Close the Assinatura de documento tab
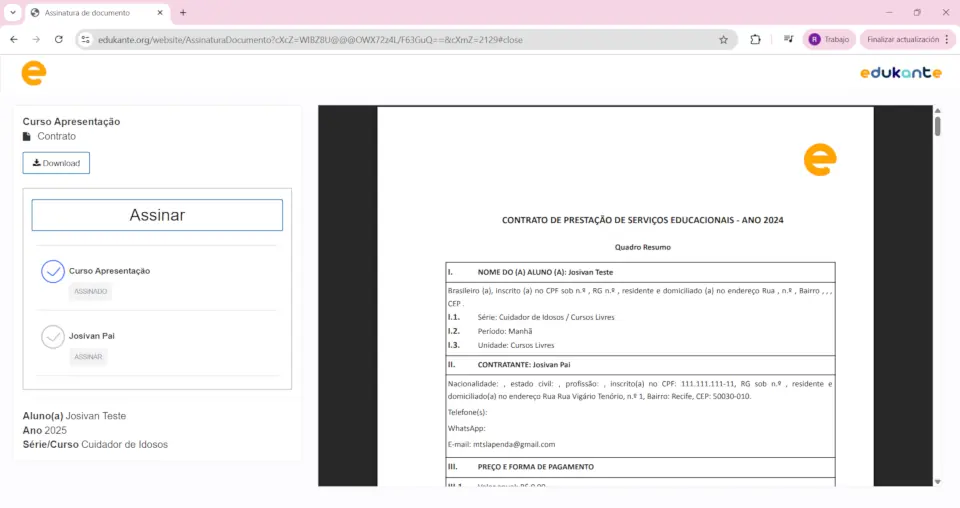 [x=160, y=12]
